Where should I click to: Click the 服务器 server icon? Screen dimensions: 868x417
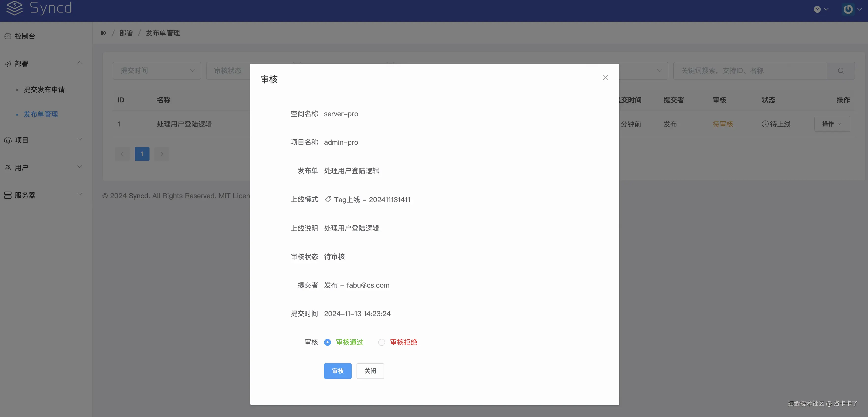tap(8, 195)
